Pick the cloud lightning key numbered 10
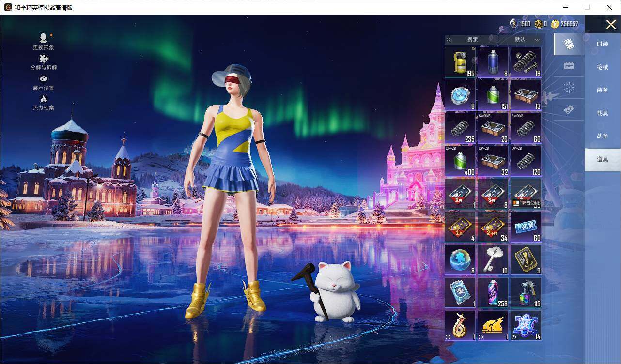 [493, 259]
